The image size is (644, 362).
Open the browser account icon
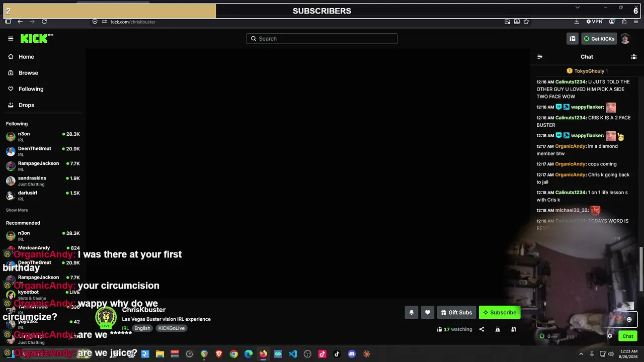pyautogui.click(x=612, y=22)
